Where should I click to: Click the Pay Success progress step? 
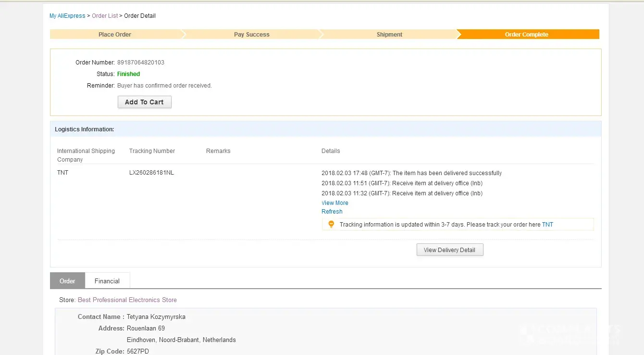coord(251,35)
